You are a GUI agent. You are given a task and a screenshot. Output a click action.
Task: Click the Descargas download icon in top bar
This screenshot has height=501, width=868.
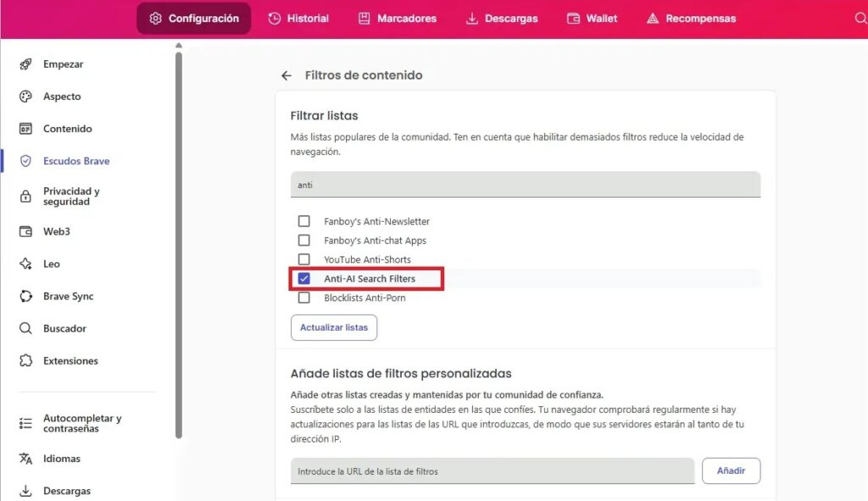(471, 19)
